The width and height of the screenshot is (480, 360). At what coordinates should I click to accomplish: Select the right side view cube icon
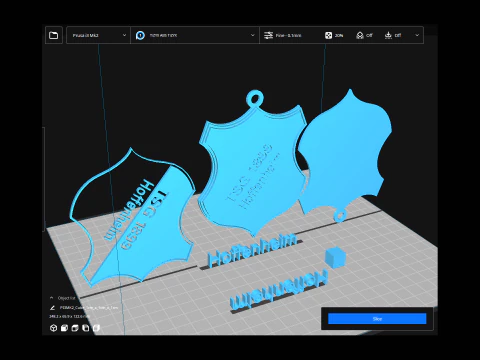pos(96,328)
